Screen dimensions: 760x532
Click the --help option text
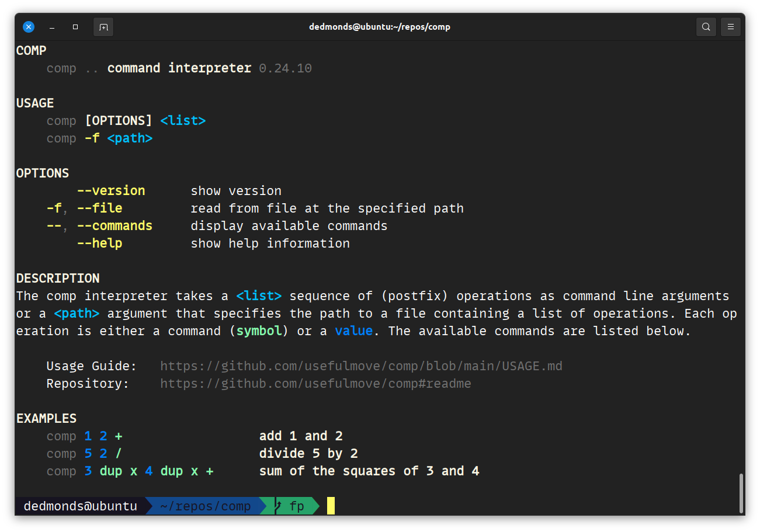pyautogui.click(x=99, y=244)
